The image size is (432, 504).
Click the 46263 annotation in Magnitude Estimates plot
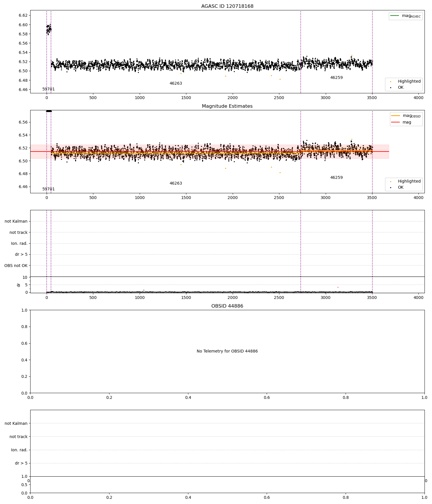tap(176, 183)
